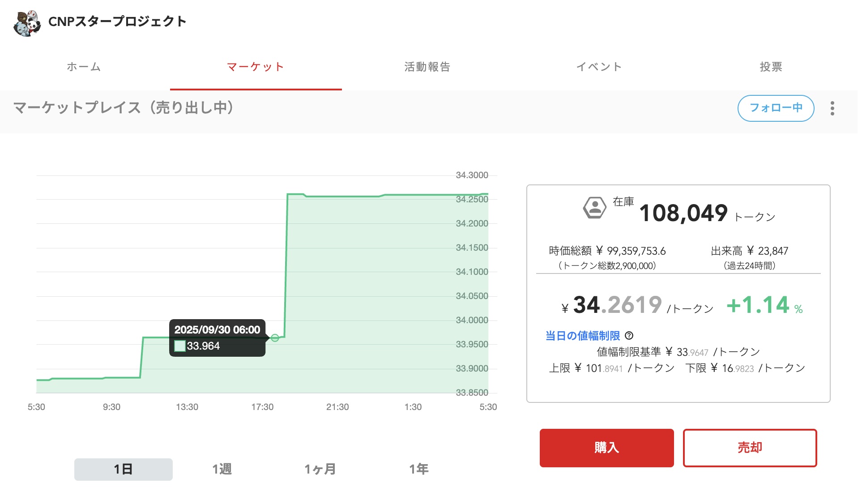The height and width of the screenshot is (504, 862).
Task: Click the green swatch in chart tooltip
Action: click(x=180, y=346)
